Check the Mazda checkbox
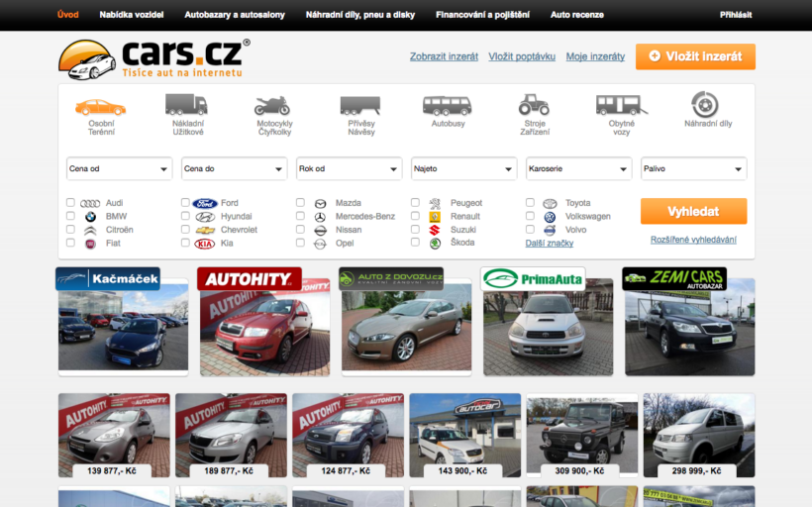Viewport: 812px width, 507px height. pyautogui.click(x=300, y=202)
